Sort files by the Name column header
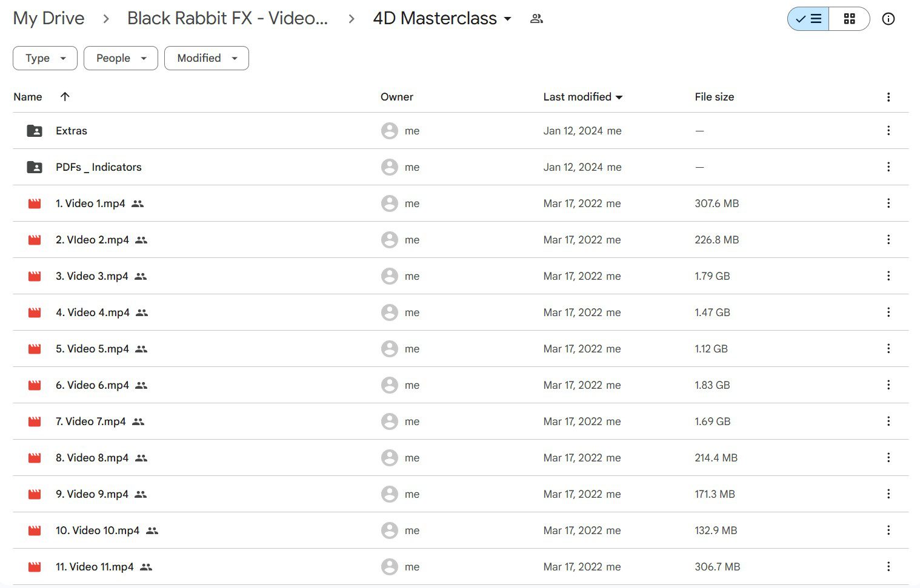This screenshot has height=588, width=920. (x=28, y=97)
